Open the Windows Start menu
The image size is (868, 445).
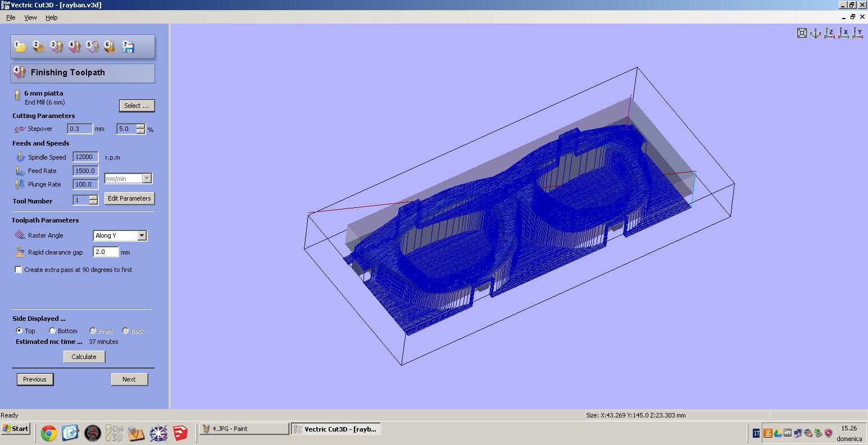tap(16, 429)
